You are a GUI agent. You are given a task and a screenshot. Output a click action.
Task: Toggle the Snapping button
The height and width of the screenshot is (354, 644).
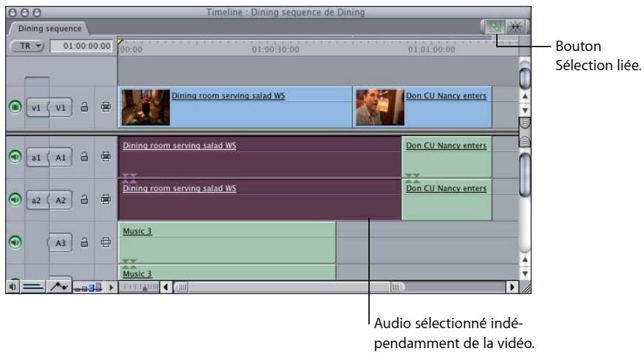(x=515, y=27)
